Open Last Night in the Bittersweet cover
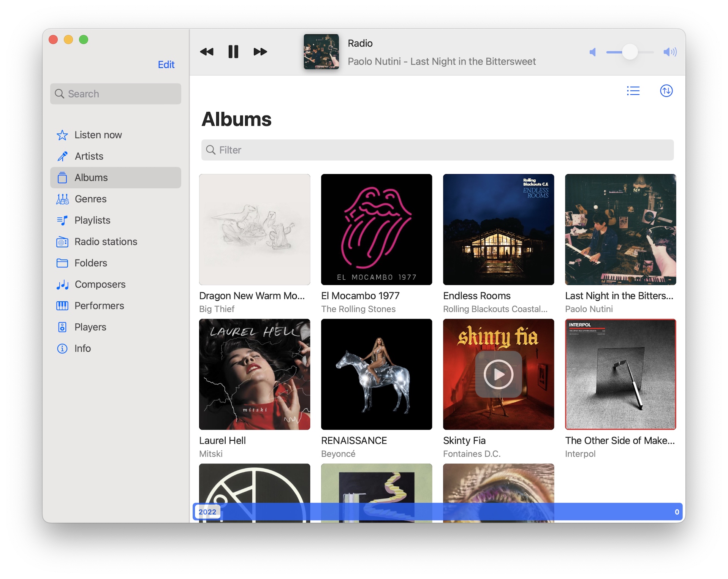Viewport: 728px width, 579px height. click(620, 229)
